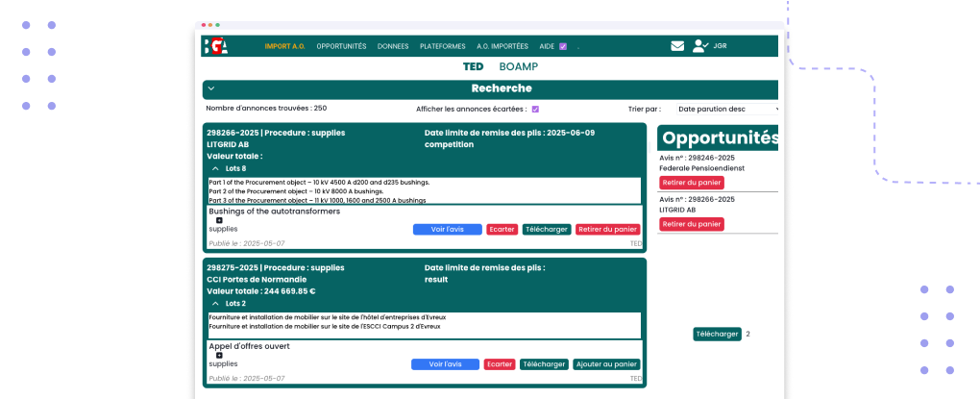Open the Trier par dropdown
The width and height of the screenshot is (980, 399).
pyautogui.click(x=728, y=109)
